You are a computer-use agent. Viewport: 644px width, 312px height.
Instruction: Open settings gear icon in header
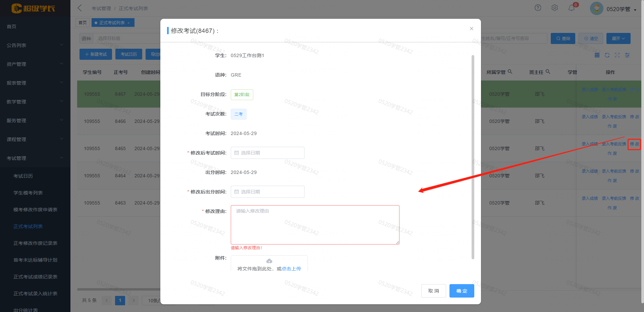554,8
